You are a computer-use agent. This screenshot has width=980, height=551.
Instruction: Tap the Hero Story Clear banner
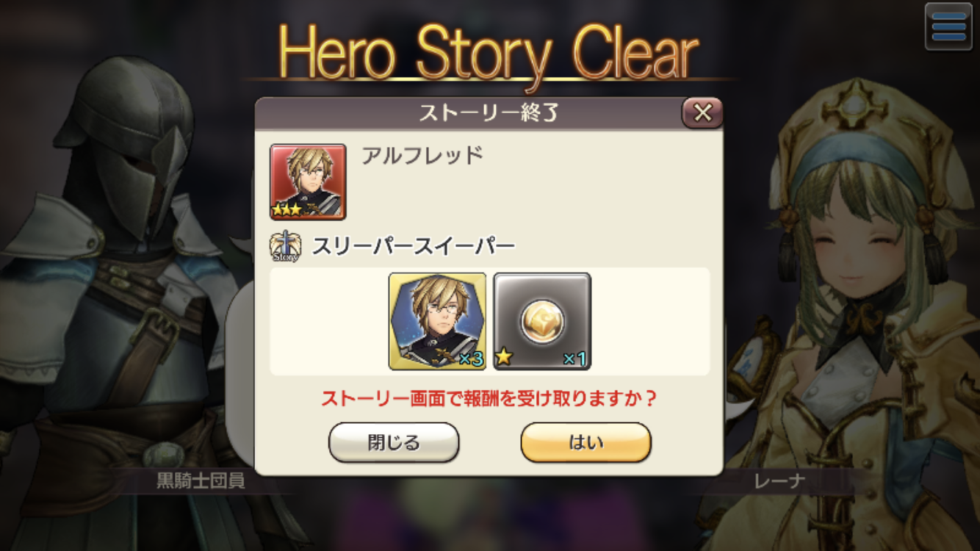(x=488, y=53)
